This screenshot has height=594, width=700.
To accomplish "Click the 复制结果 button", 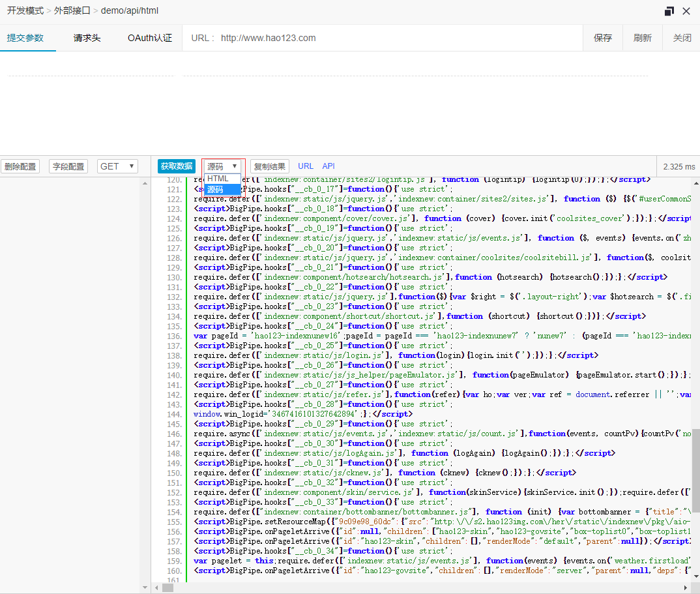I will tap(270, 166).
